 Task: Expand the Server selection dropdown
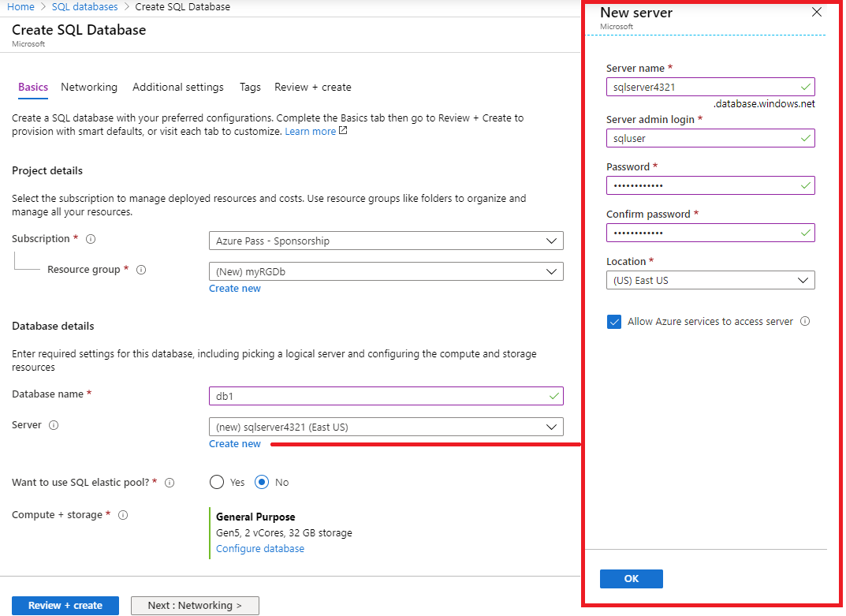386,425
